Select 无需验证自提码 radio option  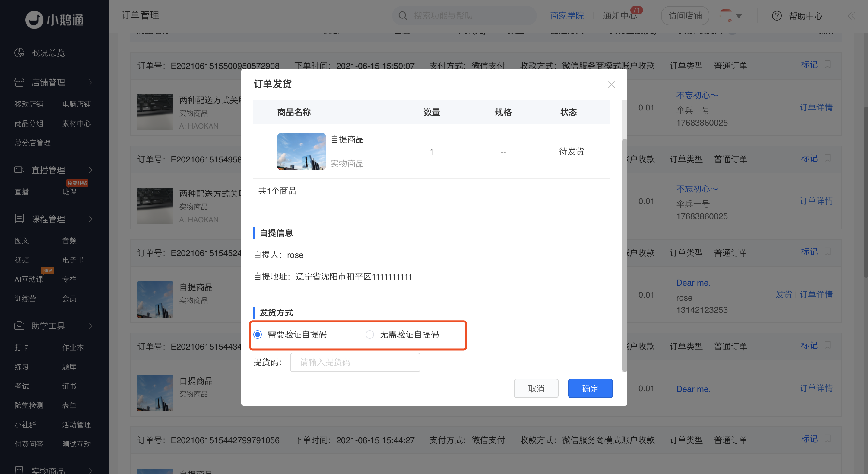coord(370,334)
